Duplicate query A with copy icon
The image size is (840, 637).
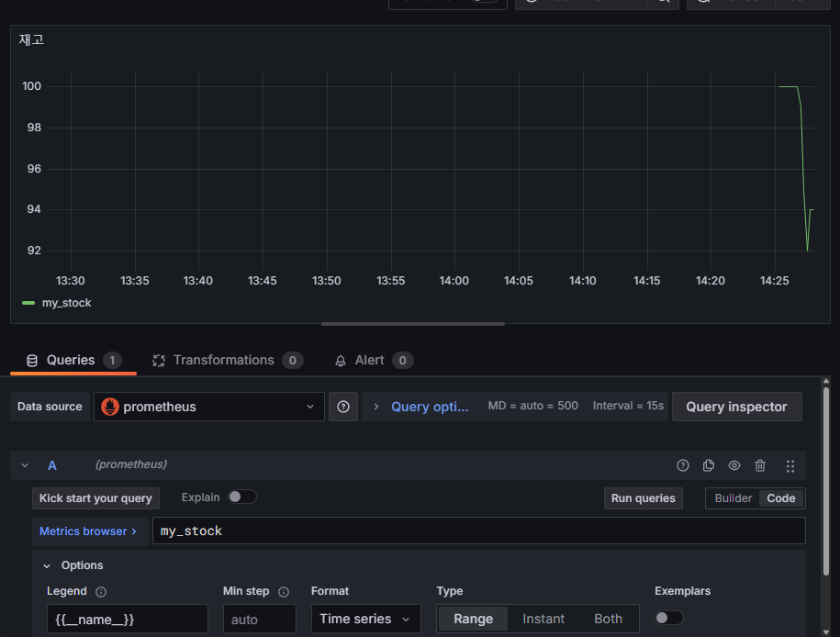[x=708, y=465]
